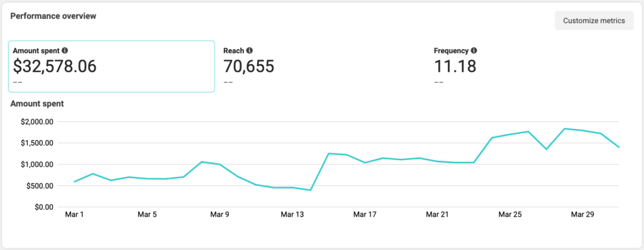Click the Mar 25 axis label
This screenshot has width=644, height=250.
510,214
